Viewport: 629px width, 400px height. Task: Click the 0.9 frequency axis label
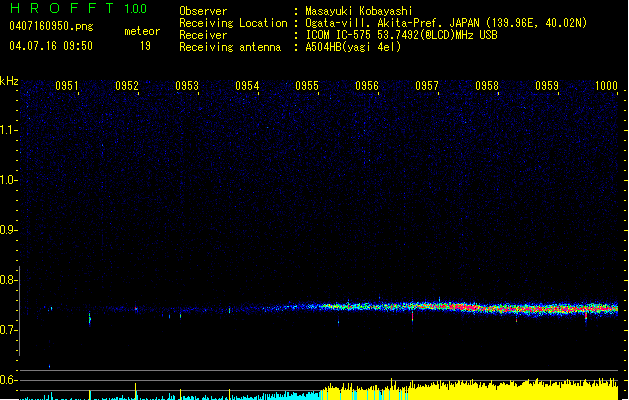coord(8,230)
